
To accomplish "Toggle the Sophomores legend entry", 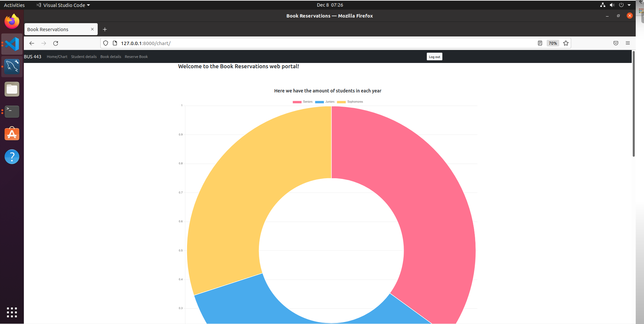I will coord(350,102).
